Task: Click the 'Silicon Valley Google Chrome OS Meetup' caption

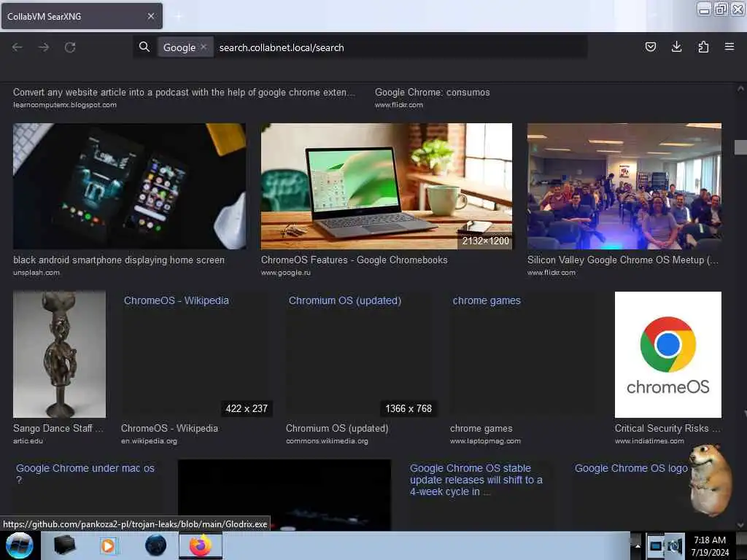Action: pos(623,260)
